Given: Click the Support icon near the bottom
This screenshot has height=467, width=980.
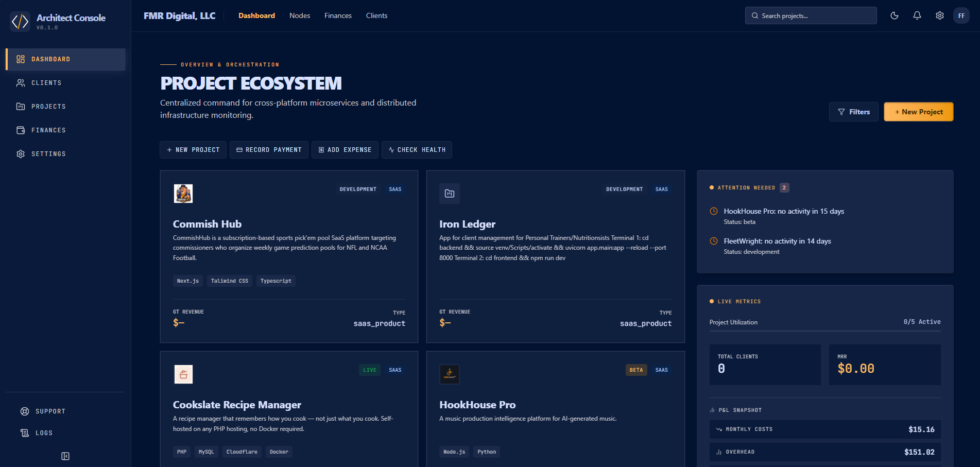Looking at the screenshot, I should [x=24, y=411].
